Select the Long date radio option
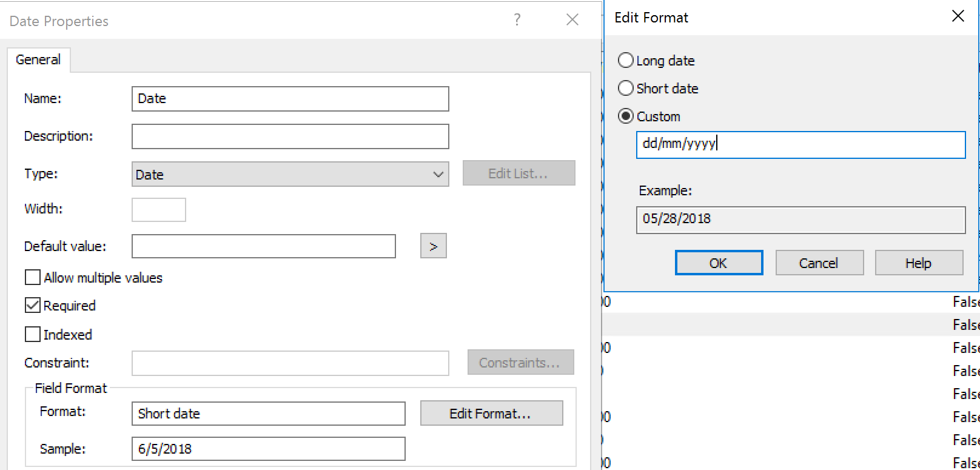Image resolution: width=980 pixels, height=470 pixels. pyautogui.click(x=626, y=61)
